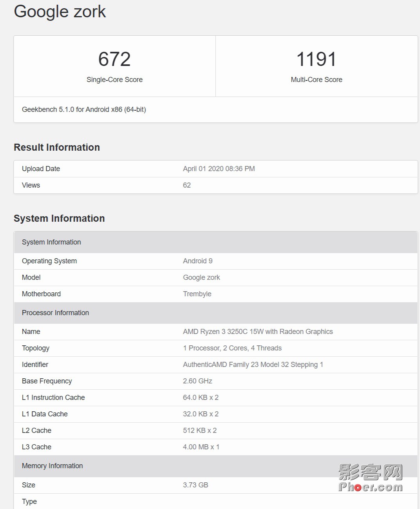Click the bold 'System Information' section heading
This screenshot has width=420, height=509.
pyautogui.click(x=59, y=218)
